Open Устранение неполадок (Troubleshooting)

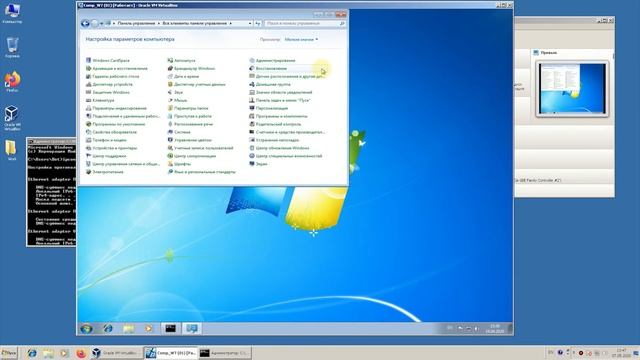tap(274, 140)
